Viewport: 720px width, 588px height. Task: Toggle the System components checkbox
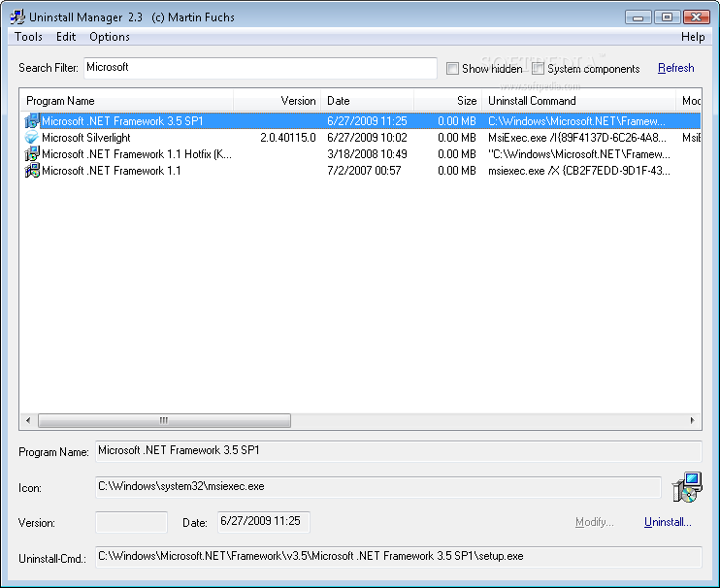[x=538, y=68]
